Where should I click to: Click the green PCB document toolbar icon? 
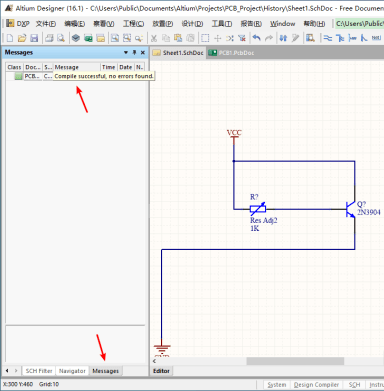click(88, 38)
